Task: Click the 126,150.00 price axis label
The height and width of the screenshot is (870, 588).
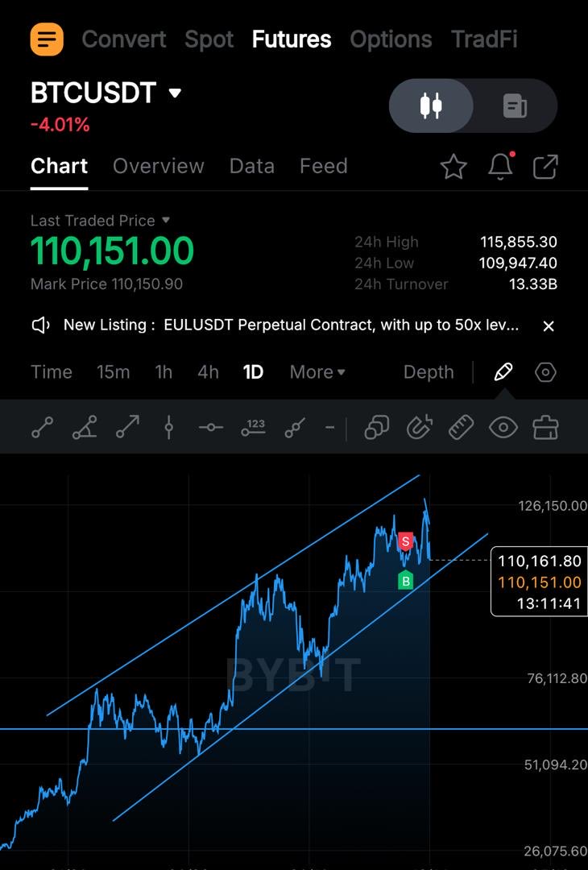Action: tap(553, 505)
